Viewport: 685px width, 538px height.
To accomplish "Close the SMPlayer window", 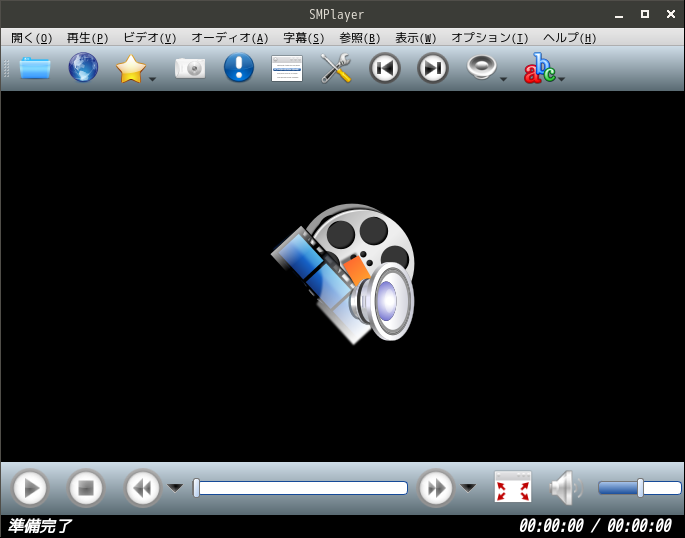I will tap(671, 14).
